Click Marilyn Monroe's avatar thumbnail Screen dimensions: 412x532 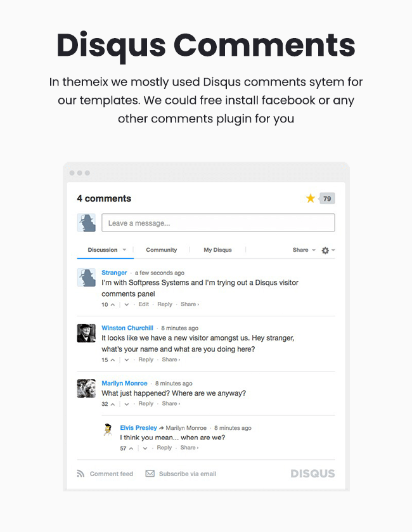click(x=86, y=389)
